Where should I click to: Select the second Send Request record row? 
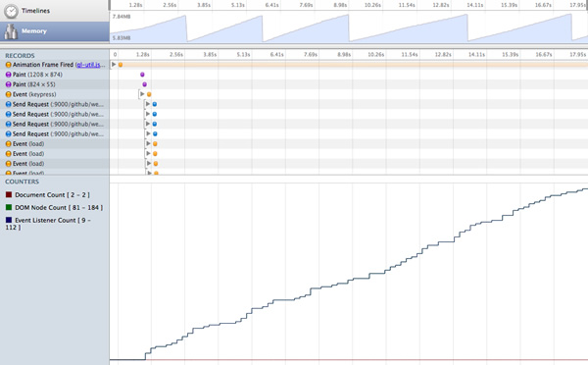(54, 114)
